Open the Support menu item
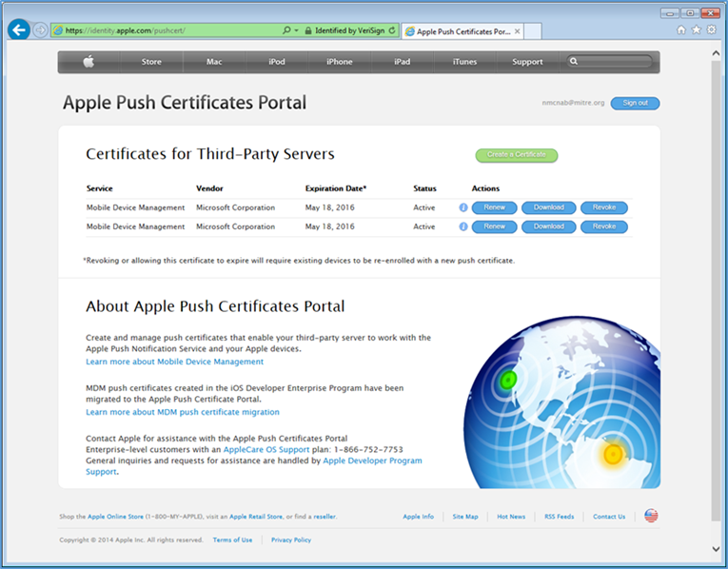 tap(527, 62)
